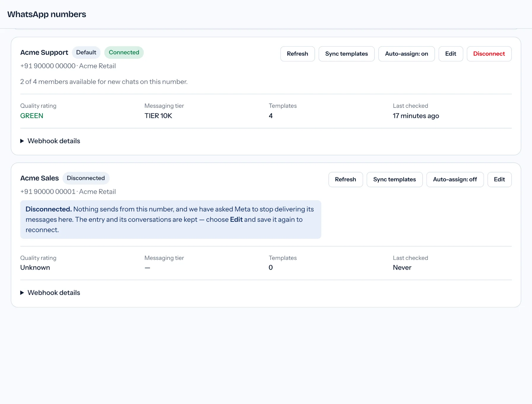The height and width of the screenshot is (404, 532).
Task: Expand Webhook details under Acme Support
Action: [50, 141]
